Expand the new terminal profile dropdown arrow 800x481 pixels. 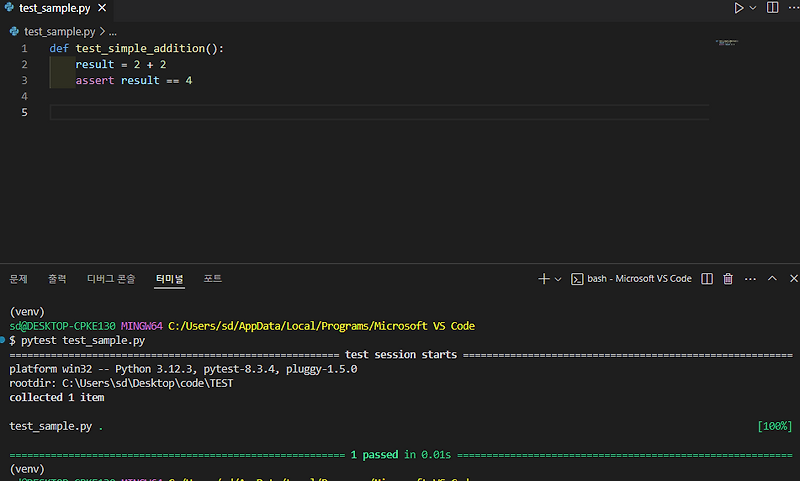click(558, 279)
